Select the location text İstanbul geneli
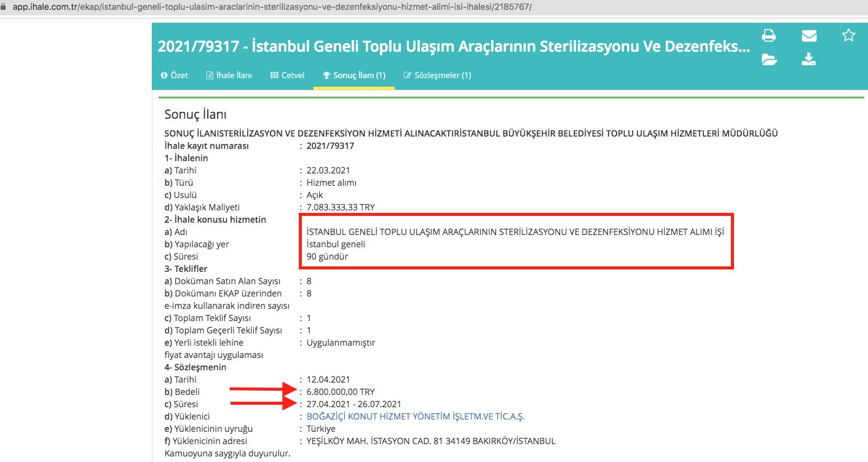 (x=336, y=244)
